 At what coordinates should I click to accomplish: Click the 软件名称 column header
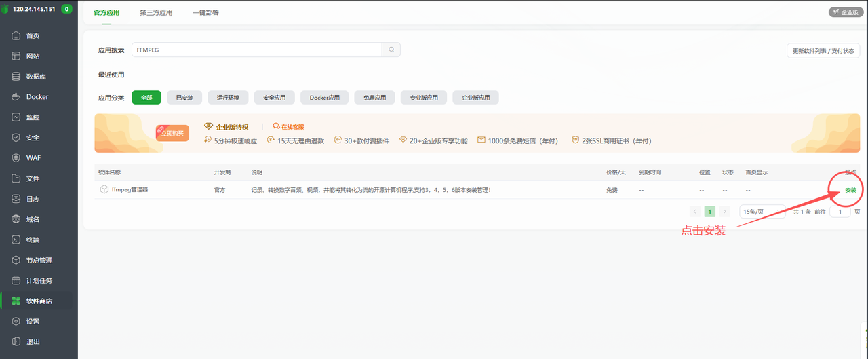109,172
